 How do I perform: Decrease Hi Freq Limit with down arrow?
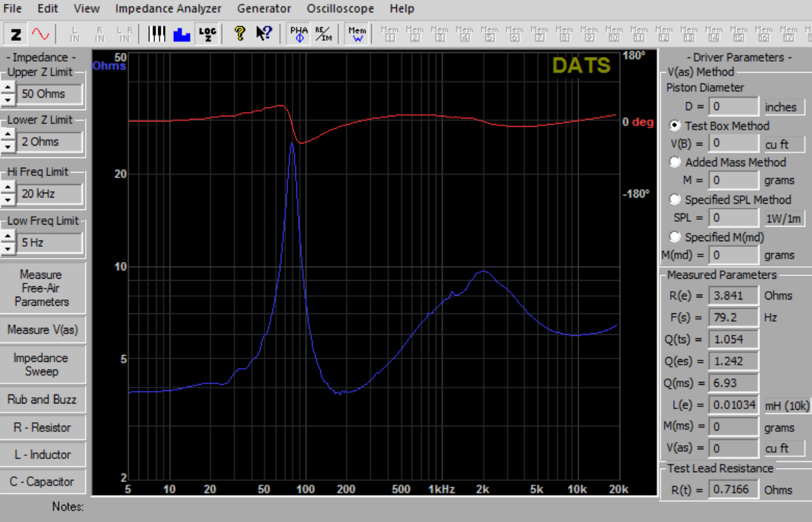[x=8, y=200]
